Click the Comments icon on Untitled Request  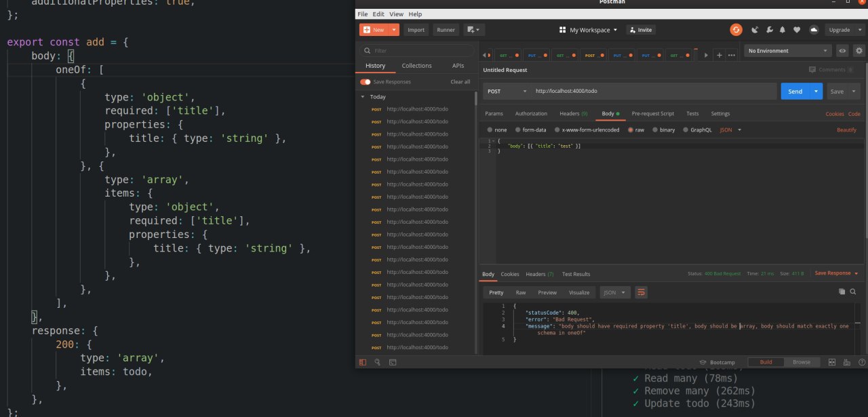[812, 70]
